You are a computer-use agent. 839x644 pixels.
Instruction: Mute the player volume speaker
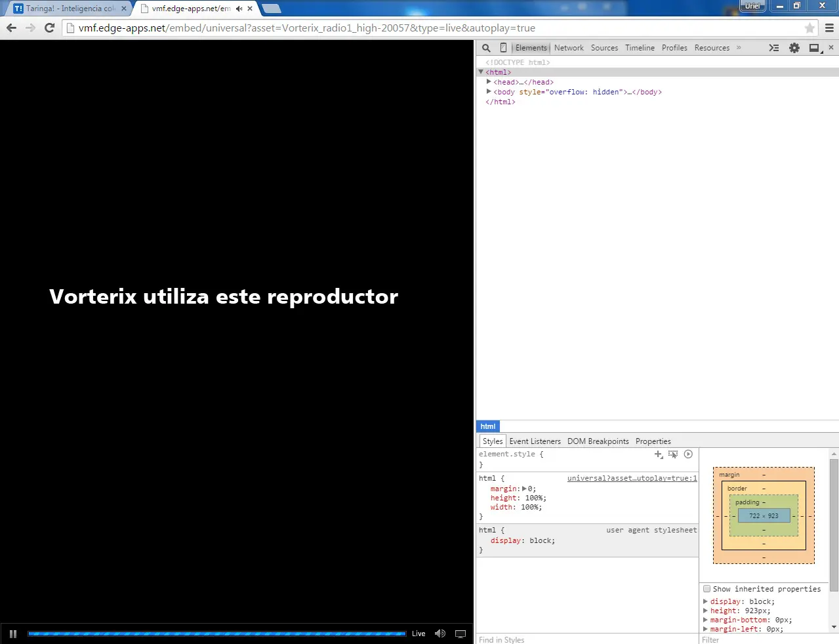[x=440, y=634]
